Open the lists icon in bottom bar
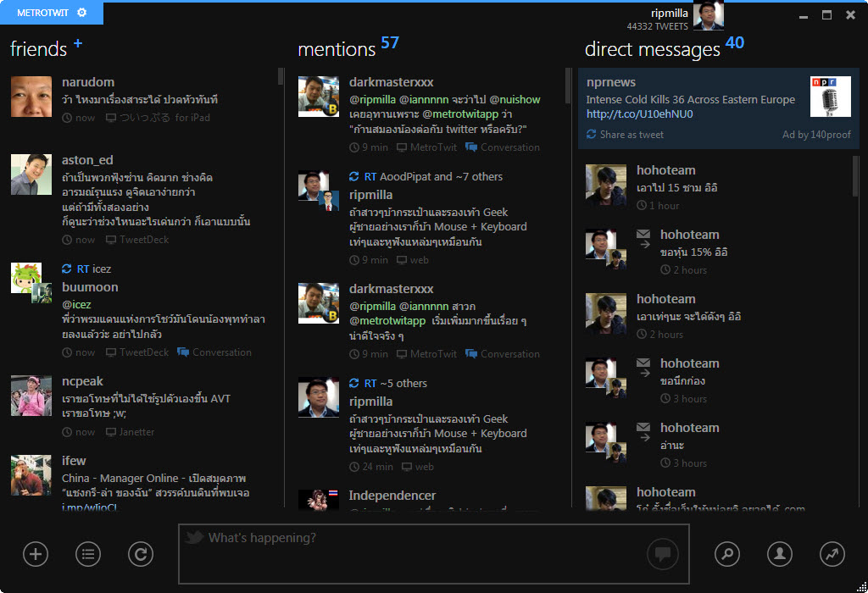Image resolution: width=868 pixels, height=593 pixels. [88, 555]
